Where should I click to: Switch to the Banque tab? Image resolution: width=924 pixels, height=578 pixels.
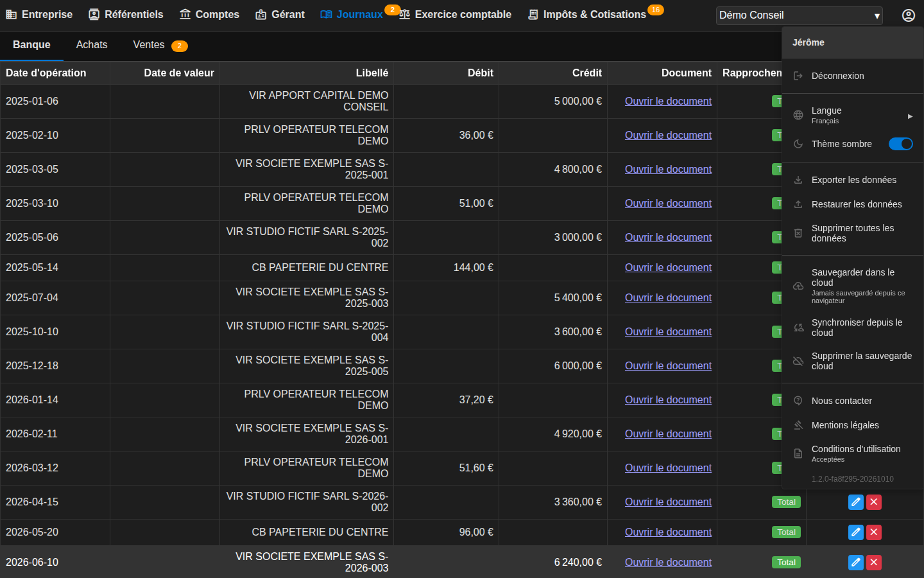[x=31, y=45]
